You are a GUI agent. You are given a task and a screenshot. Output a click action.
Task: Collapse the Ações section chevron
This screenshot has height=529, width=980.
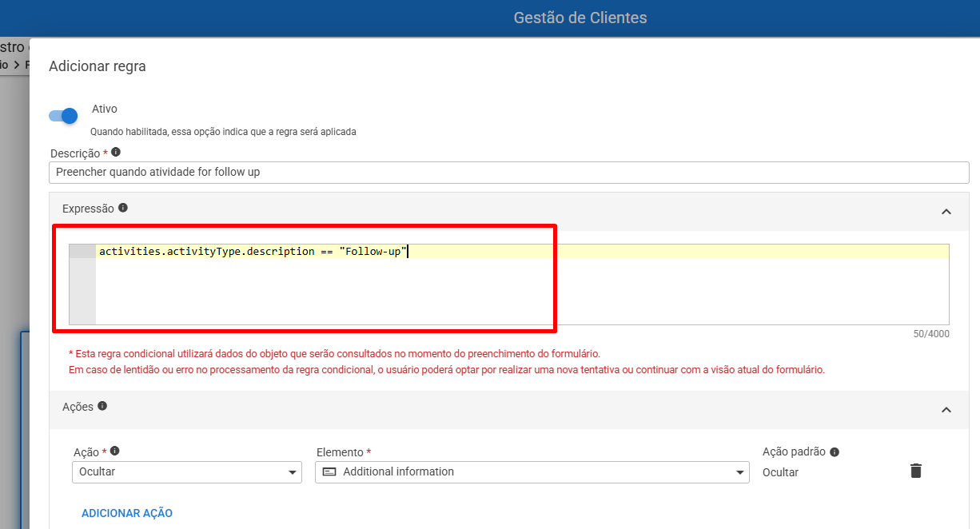tap(946, 410)
